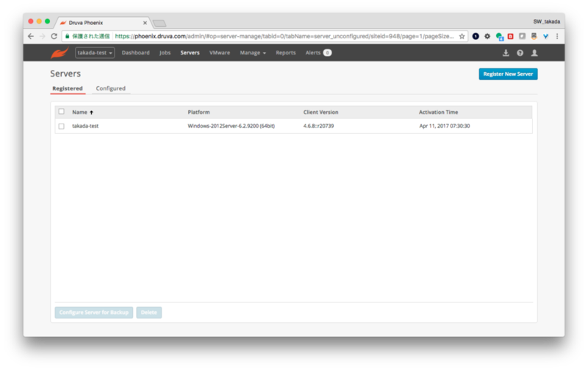Open the help question mark icon

click(x=520, y=53)
